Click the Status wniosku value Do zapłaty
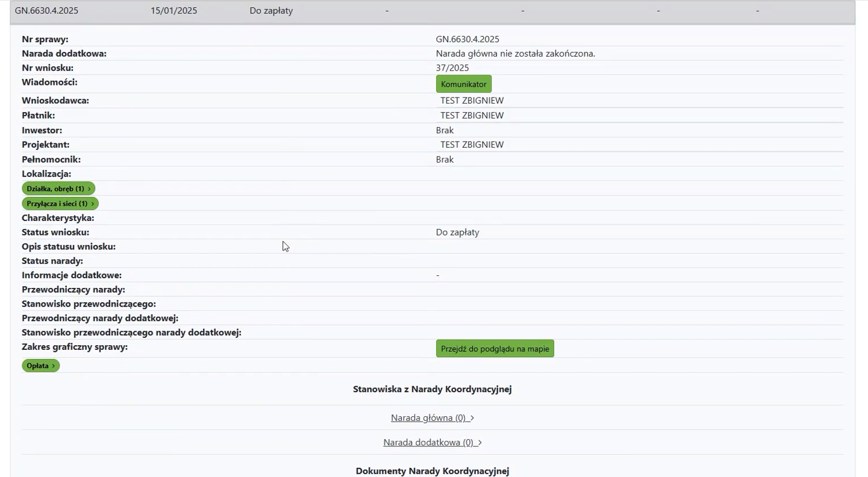This screenshot has height=477, width=868. tap(457, 232)
